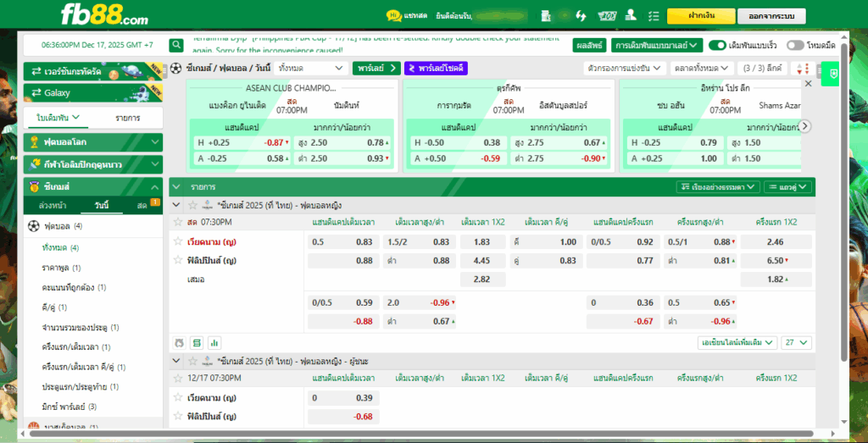Select the 2.82 draw odds for เสมอ
The height and width of the screenshot is (443, 868).
(482, 280)
